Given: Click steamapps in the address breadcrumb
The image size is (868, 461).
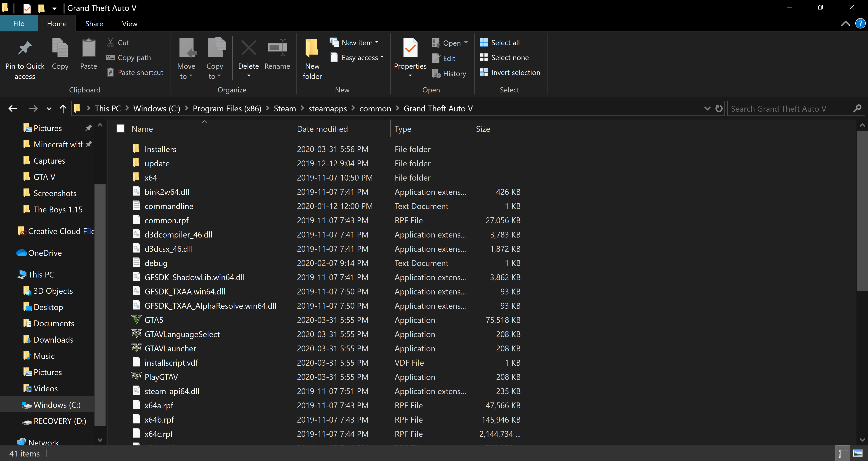Looking at the screenshot, I should pyautogui.click(x=328, y=108).
